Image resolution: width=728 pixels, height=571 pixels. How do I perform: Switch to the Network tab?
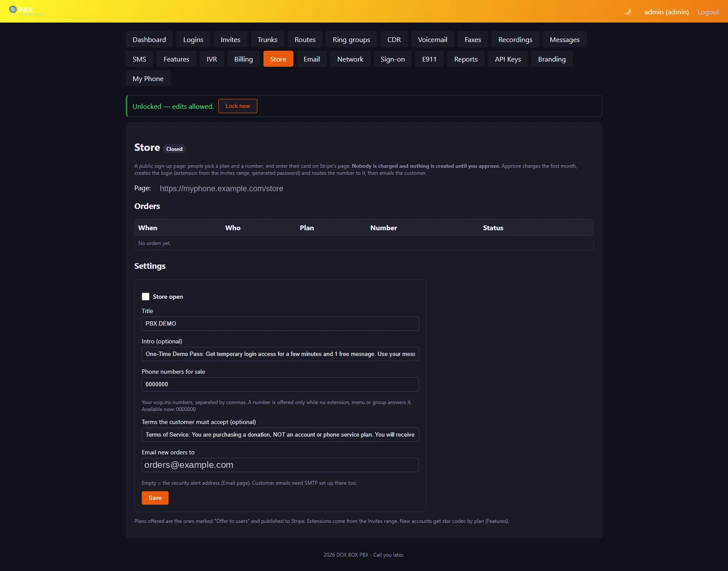[350, 59]
